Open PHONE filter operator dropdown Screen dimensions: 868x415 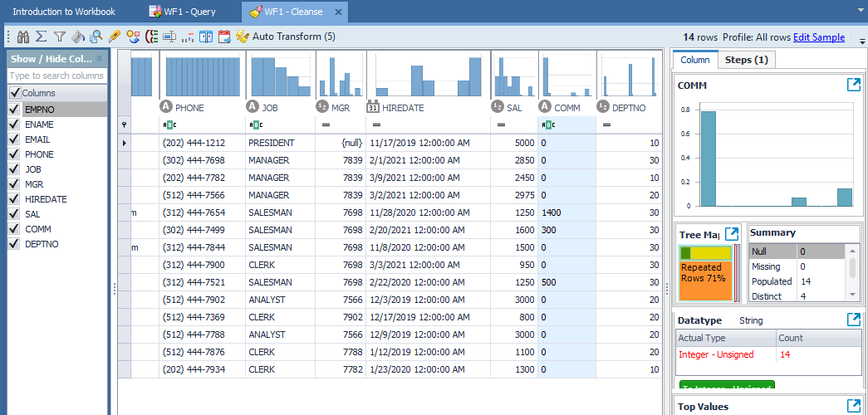click(169, 125)
